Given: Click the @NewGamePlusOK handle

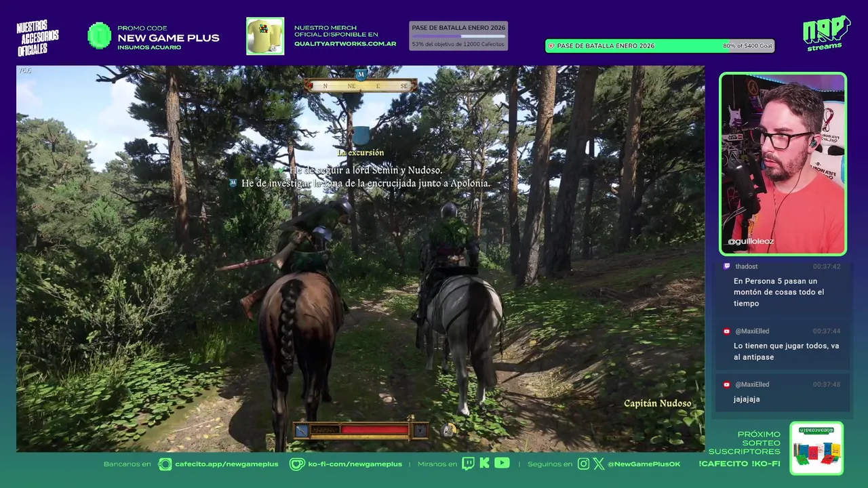Looking at the screenshot, I should pos(644,464).
